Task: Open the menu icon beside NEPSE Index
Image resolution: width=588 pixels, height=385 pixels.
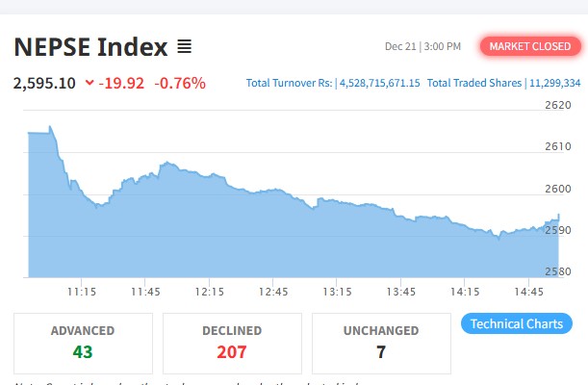Action: (x=185, y=46)
